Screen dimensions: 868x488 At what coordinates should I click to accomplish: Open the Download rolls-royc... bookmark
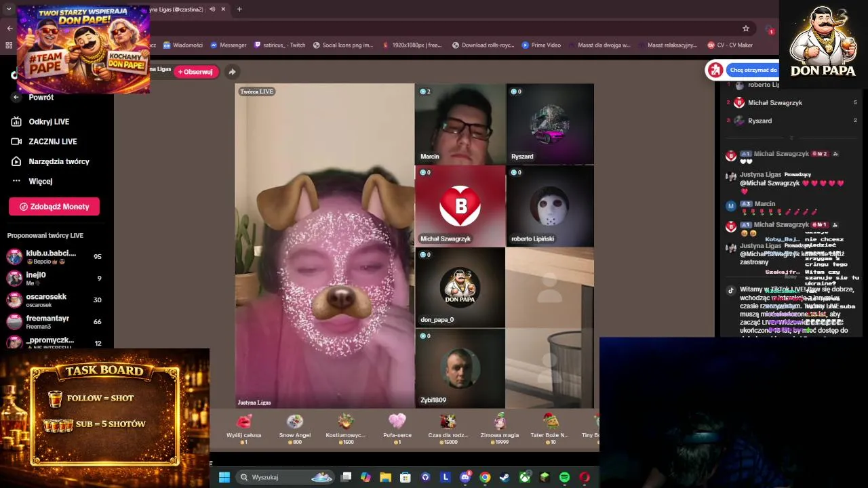tap(483, 45)
